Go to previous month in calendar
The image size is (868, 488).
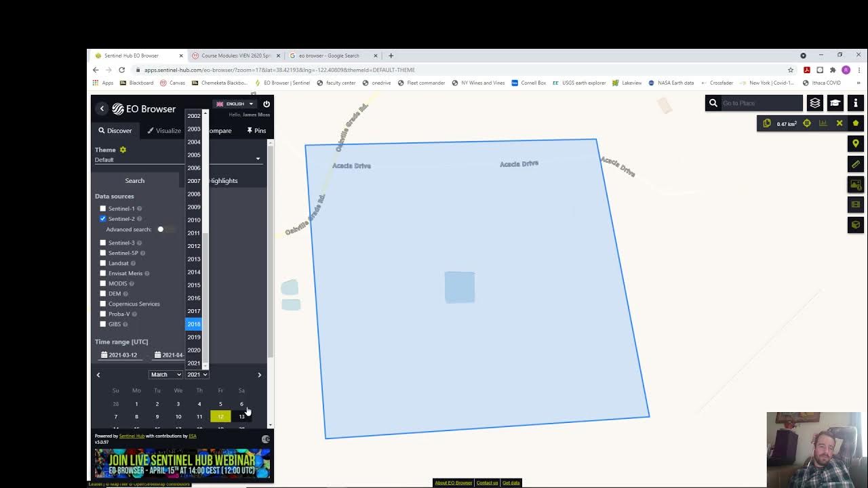(x=98, y=375)
